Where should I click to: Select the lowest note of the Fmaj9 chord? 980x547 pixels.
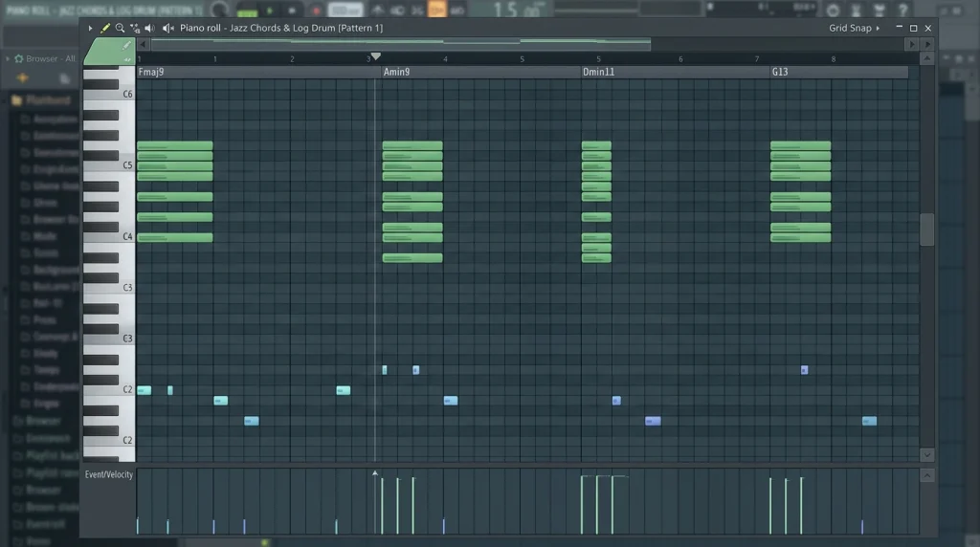[175, 238]
